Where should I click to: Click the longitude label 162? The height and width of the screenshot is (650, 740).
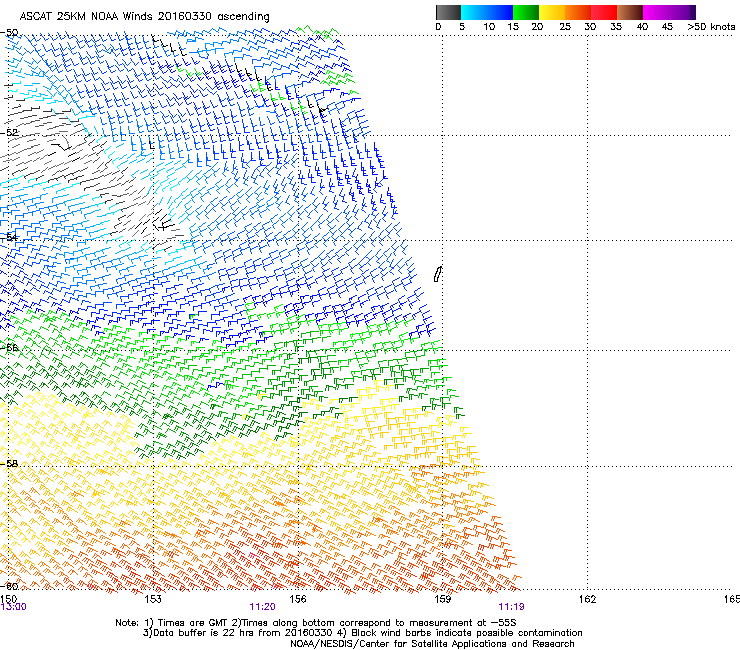(x=588, y=599)
